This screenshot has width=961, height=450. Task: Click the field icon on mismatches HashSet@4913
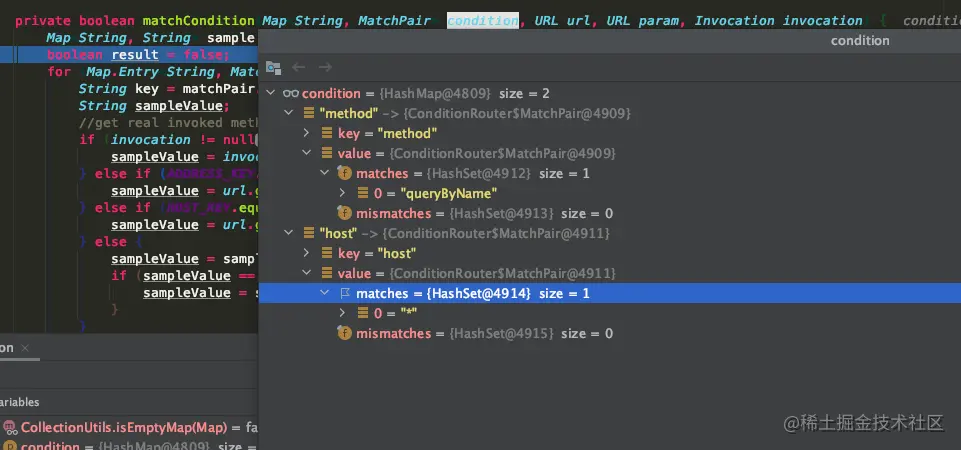click(x=344, y=213)
